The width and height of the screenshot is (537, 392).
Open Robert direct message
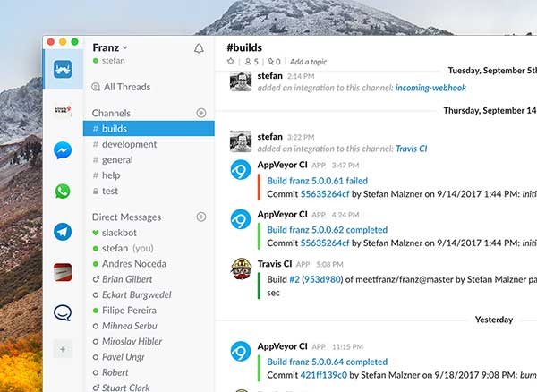149,372
